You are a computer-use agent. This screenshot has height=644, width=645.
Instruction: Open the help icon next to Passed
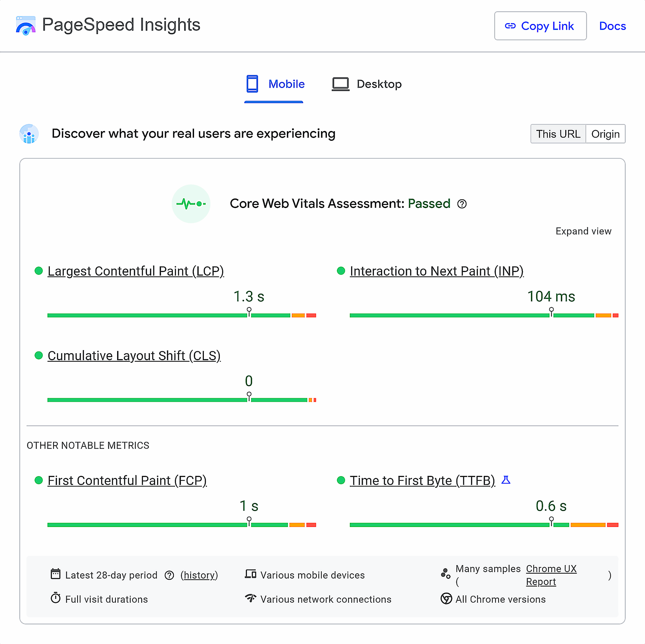tap(462, 204)
